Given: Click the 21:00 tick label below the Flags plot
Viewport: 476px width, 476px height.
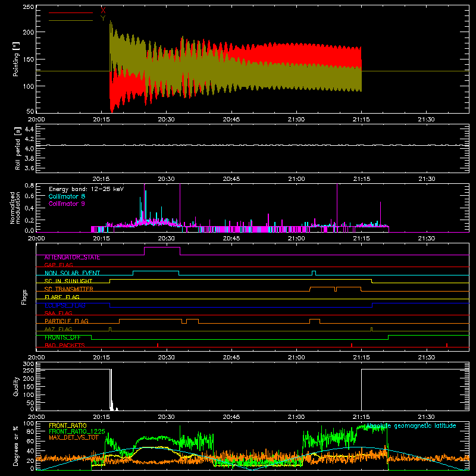Looking at the screenshot, I should coord(296,358).
